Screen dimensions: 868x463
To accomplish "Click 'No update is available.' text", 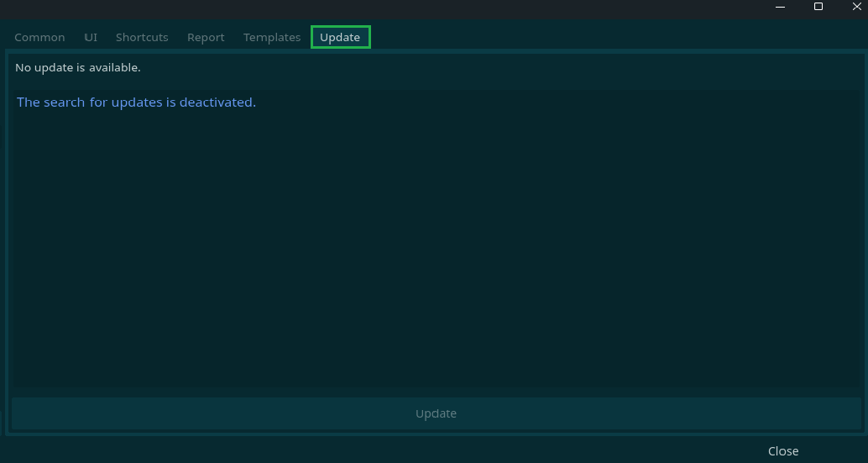I will coord(78,67).
